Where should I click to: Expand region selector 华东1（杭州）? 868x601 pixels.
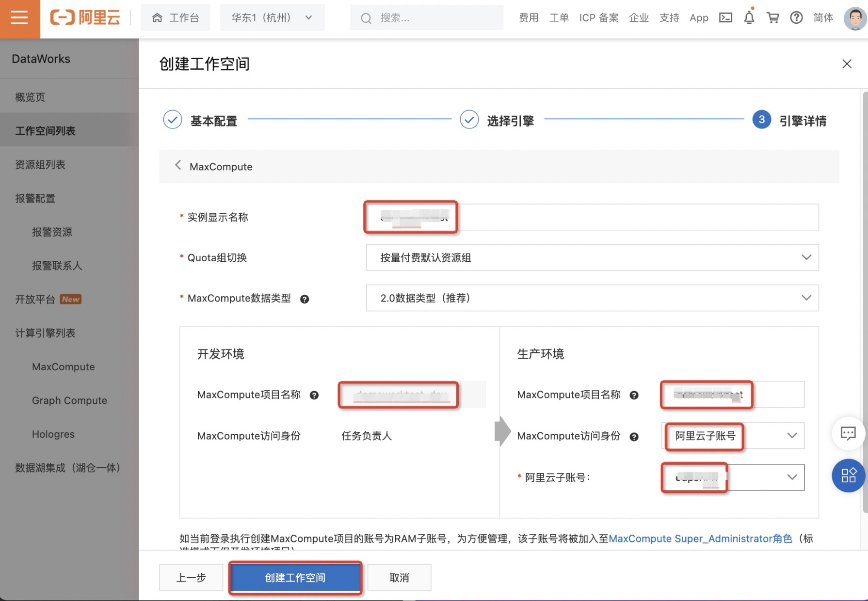click(x=272, y=18)
